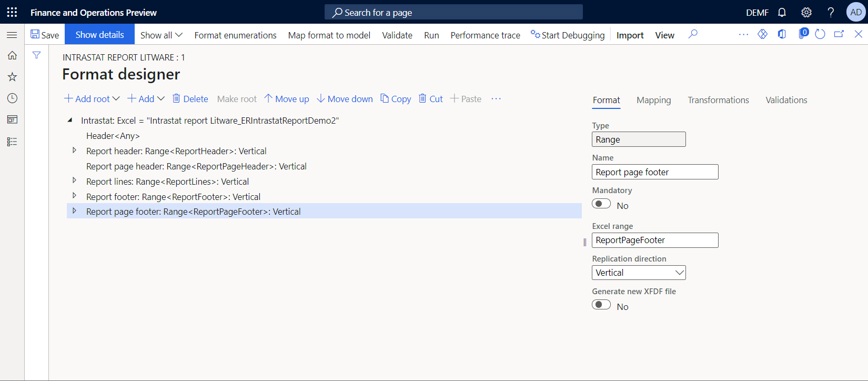Close the Format designer page

[859, 34]
